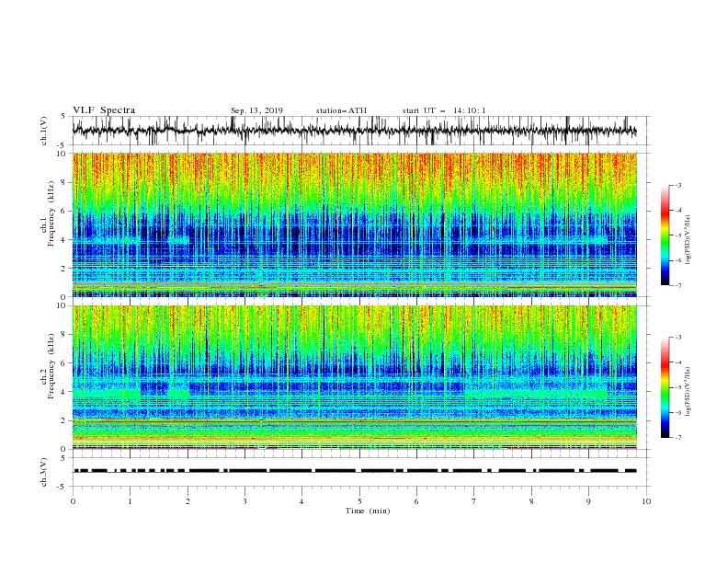Click the "1" tick on the time axis
This screenshot has height=563, width=728.
click(130, 501)
